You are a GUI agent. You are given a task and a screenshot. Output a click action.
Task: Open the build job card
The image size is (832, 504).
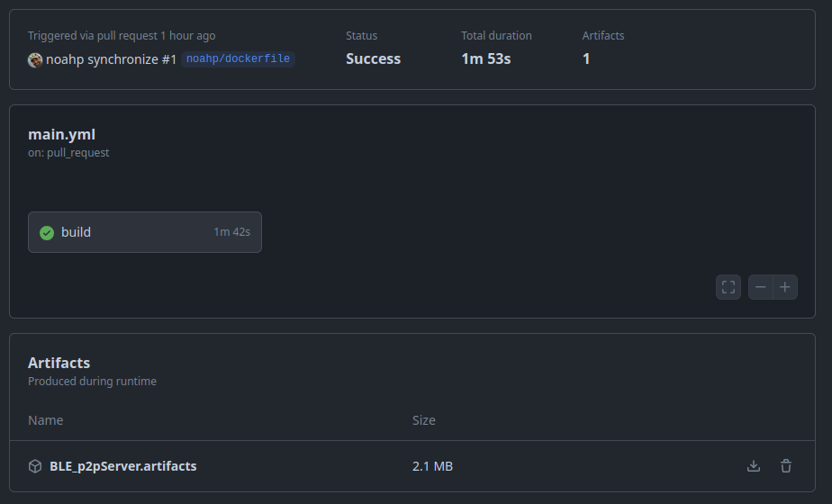coord(145,232)
